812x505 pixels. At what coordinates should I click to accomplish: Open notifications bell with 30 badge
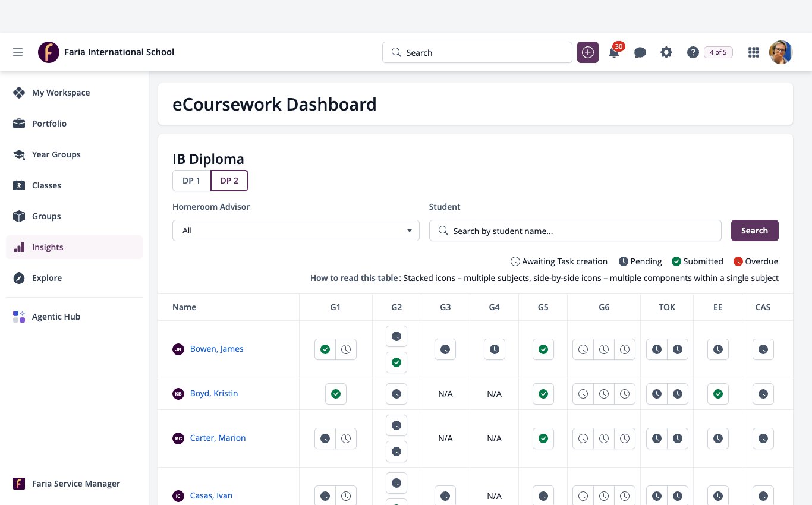pyautogui.click(x=615, y=52)
